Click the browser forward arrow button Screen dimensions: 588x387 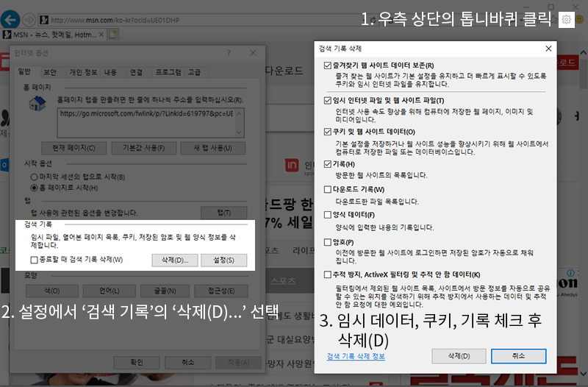(x=29, y=18)
